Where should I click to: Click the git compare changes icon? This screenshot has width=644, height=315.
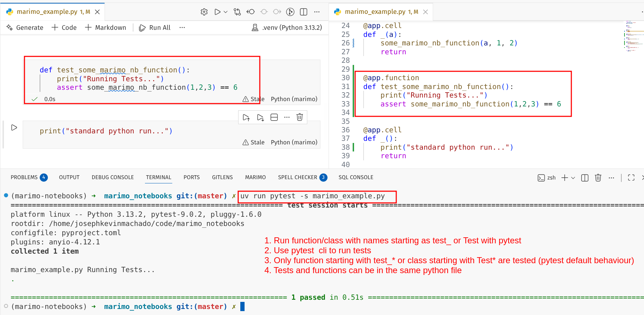[x=237, y=12]
